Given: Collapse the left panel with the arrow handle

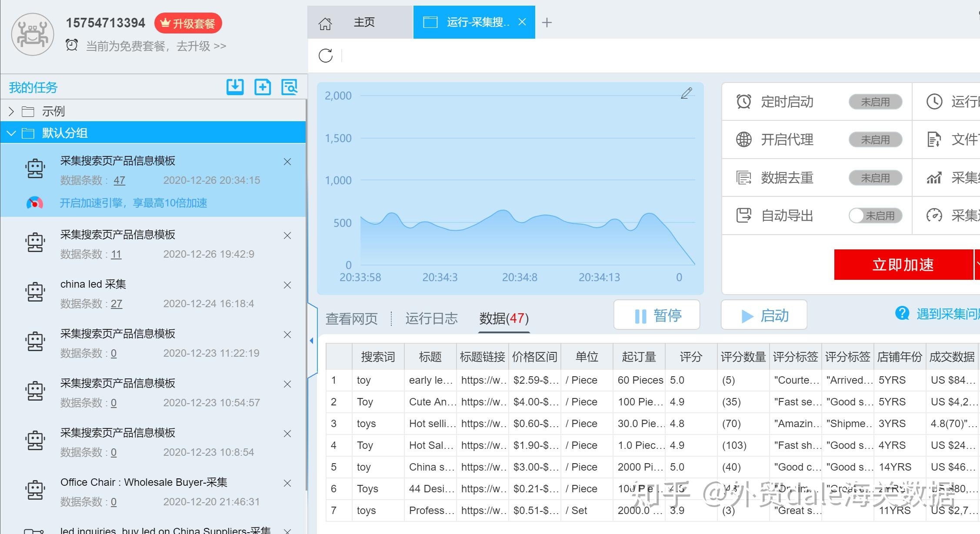Looking at the screenshot, I should pos(311,341).
